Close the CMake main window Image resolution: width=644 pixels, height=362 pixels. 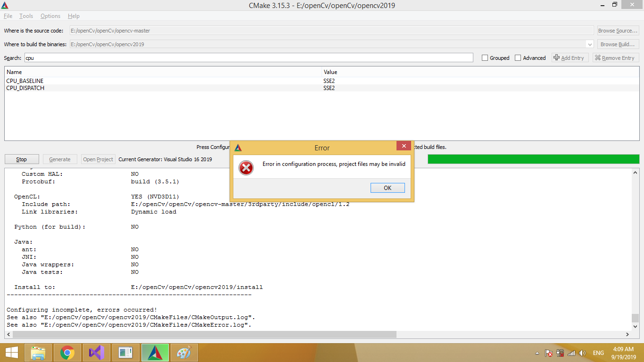pyautogui.click(x=632, y=5)
